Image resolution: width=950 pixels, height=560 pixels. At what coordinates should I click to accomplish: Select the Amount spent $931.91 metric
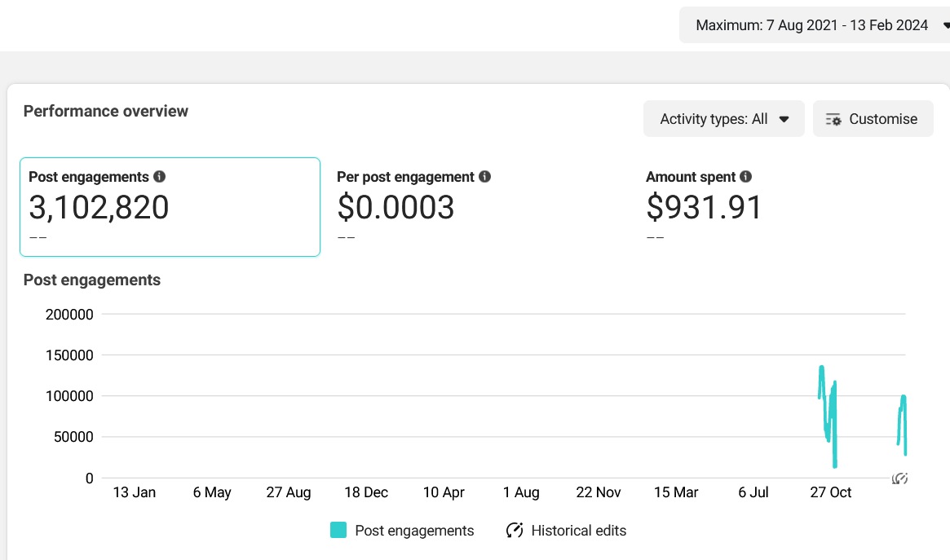705,207
